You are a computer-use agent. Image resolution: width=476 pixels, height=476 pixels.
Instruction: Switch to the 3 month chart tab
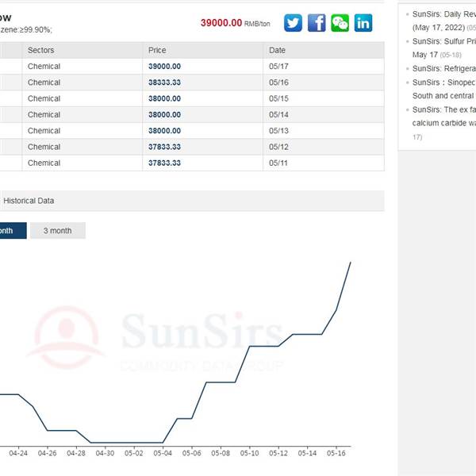pyautogui.click(x=57, y=231)
